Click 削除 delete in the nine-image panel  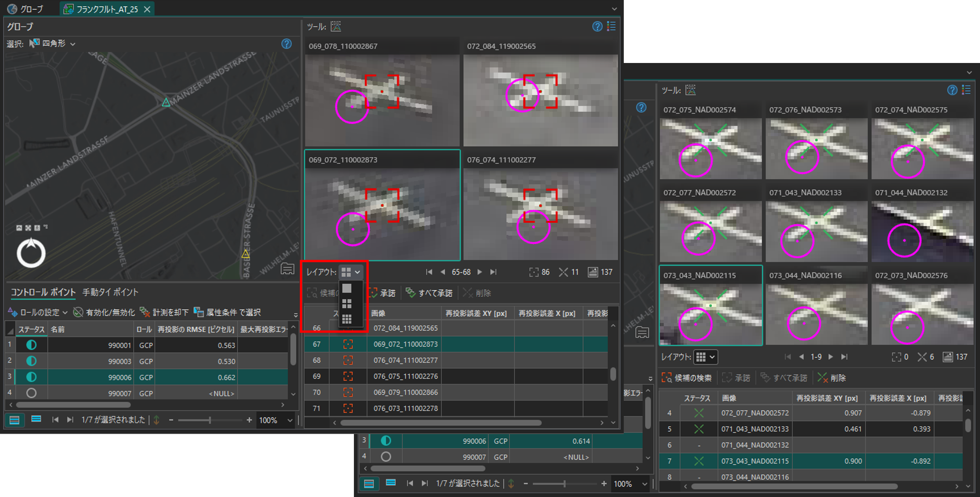[831, 378]
